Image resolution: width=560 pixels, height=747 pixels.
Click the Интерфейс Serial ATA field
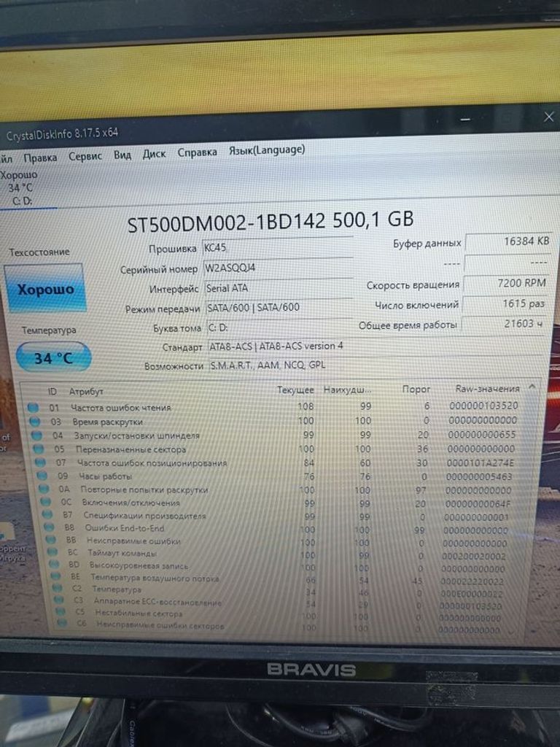(279, 288)
